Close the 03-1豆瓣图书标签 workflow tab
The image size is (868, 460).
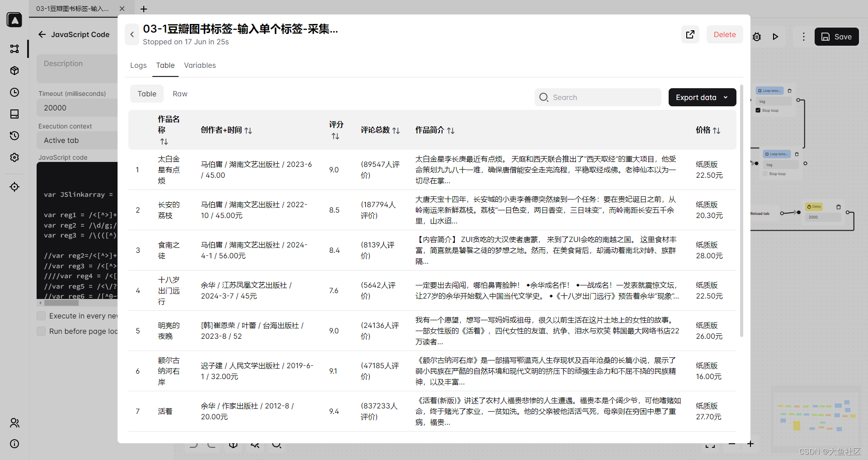[122, 9]
